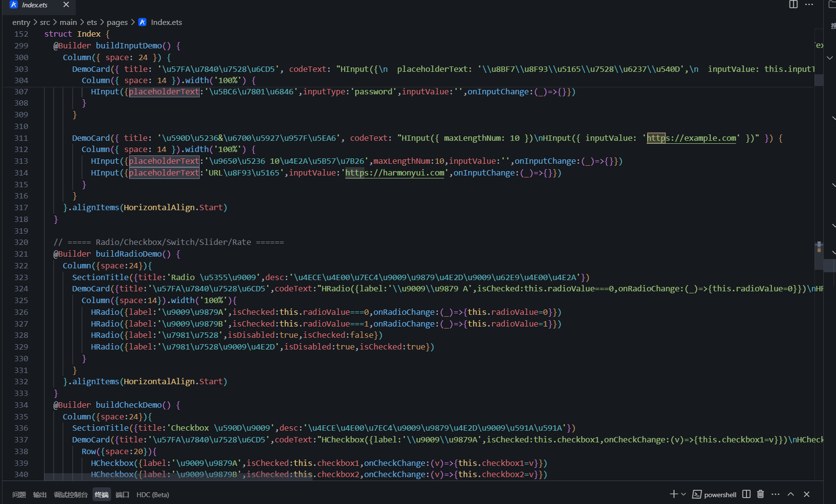The height and width of the screenshot is (504, 836).
Task: Click the vertical scrollbar minimap marker
Action: coord(819,246)
